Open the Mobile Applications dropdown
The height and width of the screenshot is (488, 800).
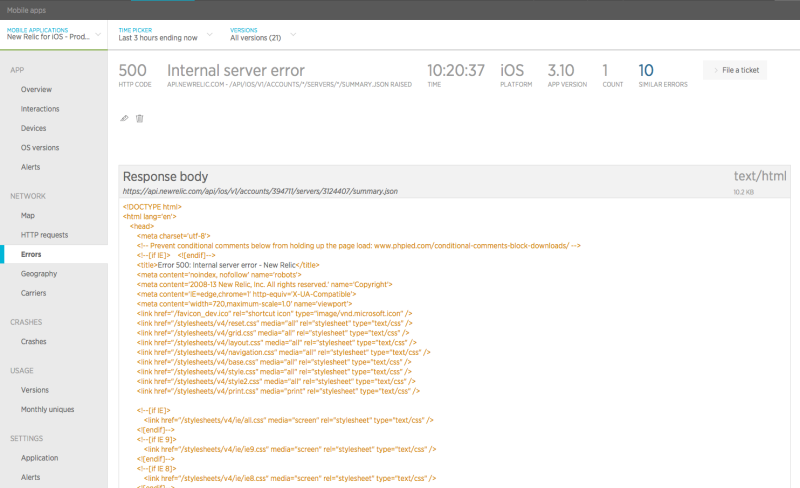coord(54,34)
